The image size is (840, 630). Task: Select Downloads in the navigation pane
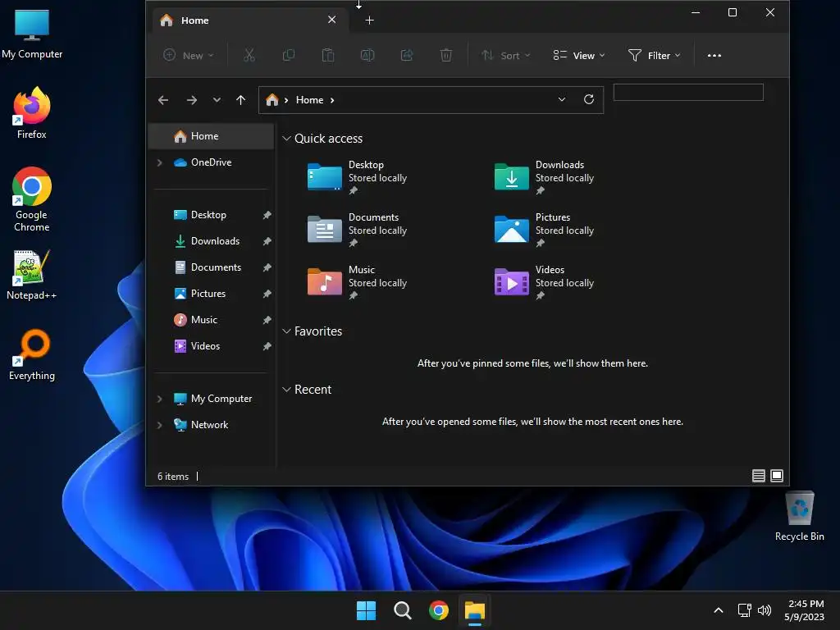pyautogui.click(x=211, y=241)
